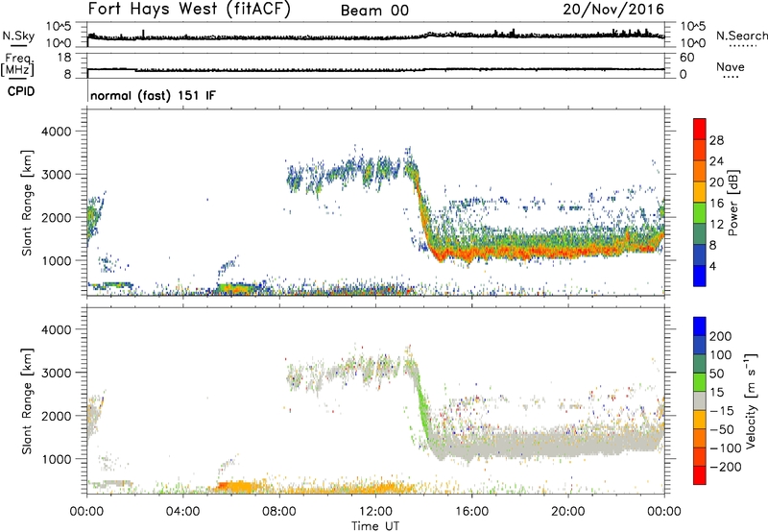The width and height of the screenshot is (768, 532).
Task: Click the "28" power colorbar value
Action: (716, 140)
